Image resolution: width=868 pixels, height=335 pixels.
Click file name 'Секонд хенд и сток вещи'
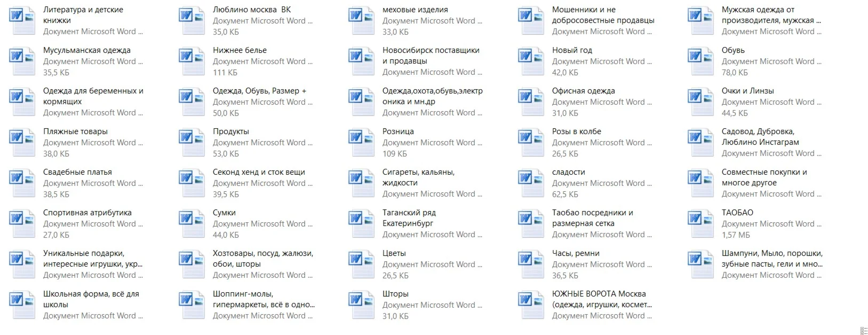pyautogui.click(x=259, y=172)
